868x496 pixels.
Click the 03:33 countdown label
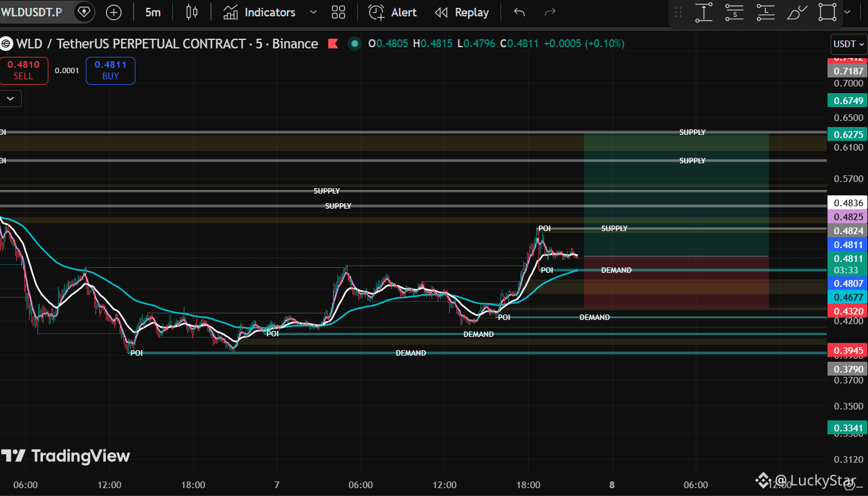coord(847,270)
